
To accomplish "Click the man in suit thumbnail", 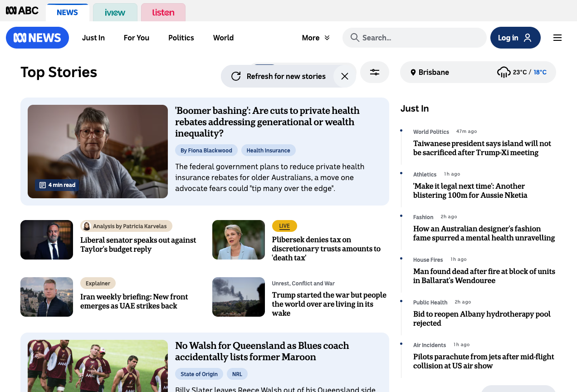I will click(x=47, y=240).
